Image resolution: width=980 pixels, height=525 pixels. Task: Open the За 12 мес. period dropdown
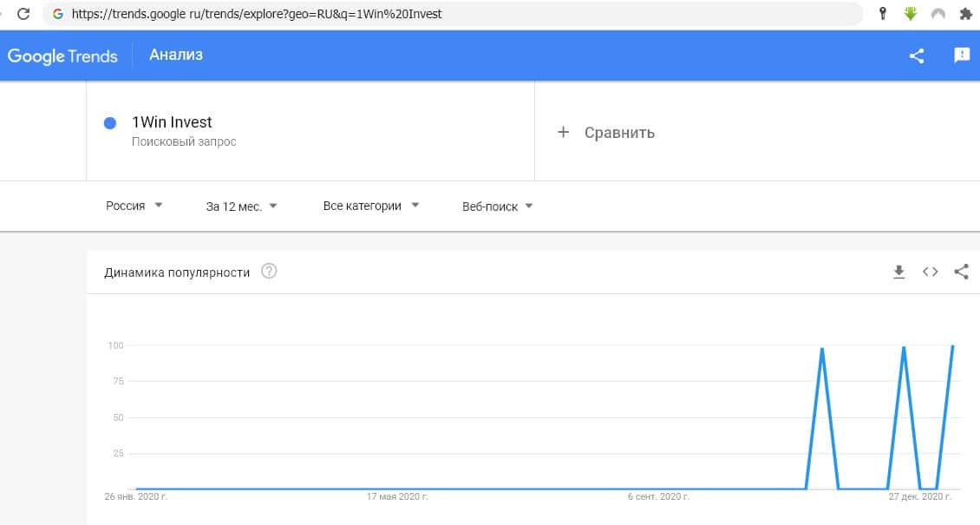coord(242,207)
